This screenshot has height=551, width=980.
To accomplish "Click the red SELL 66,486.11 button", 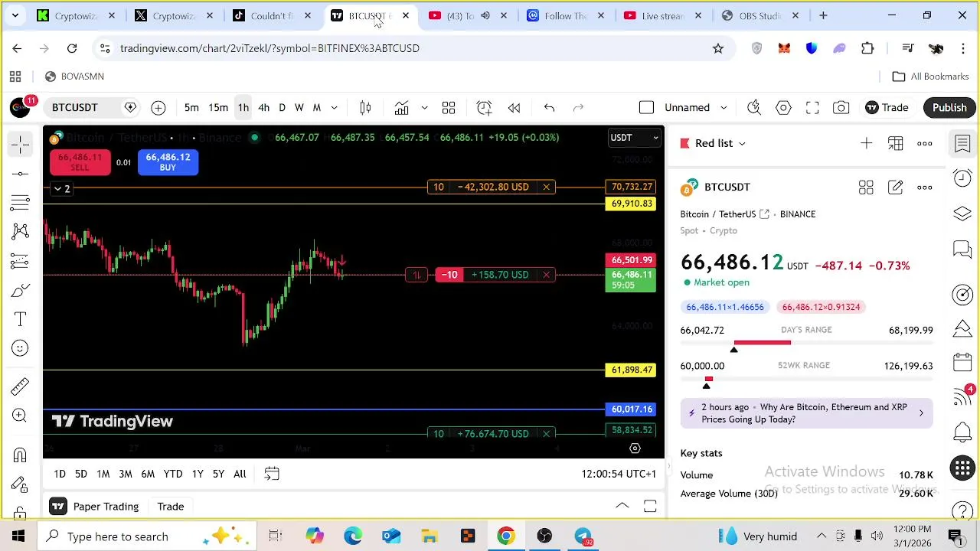I will [80, 162].
